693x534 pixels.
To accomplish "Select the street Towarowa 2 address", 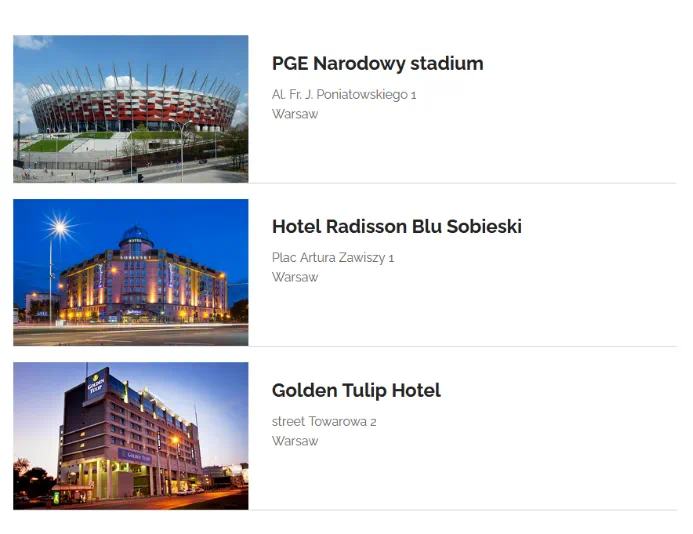I will click(x=324, y=422).
